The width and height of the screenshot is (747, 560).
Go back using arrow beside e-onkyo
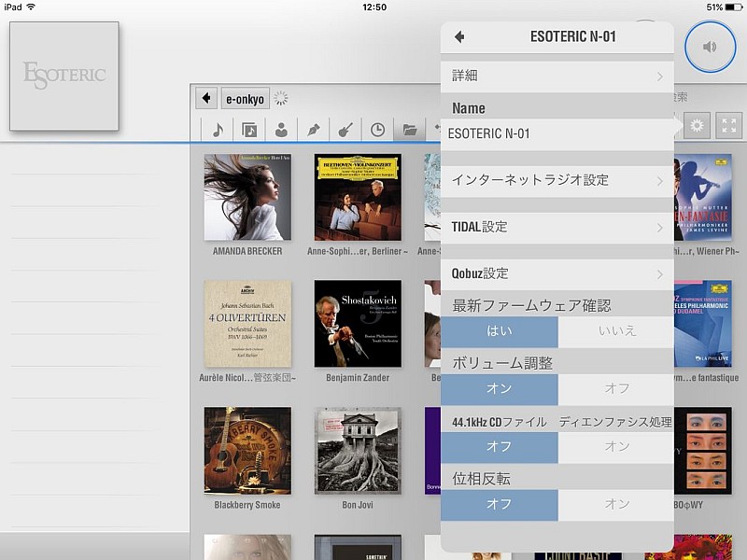coord(206,98)
